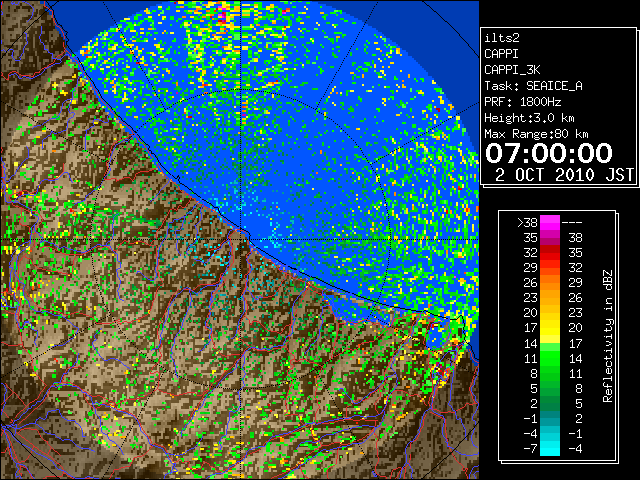Click the 'PRF: 1800Hz' line
This screenshot has width=640, height=480.
pyautogui.click(x=522, y=102)
